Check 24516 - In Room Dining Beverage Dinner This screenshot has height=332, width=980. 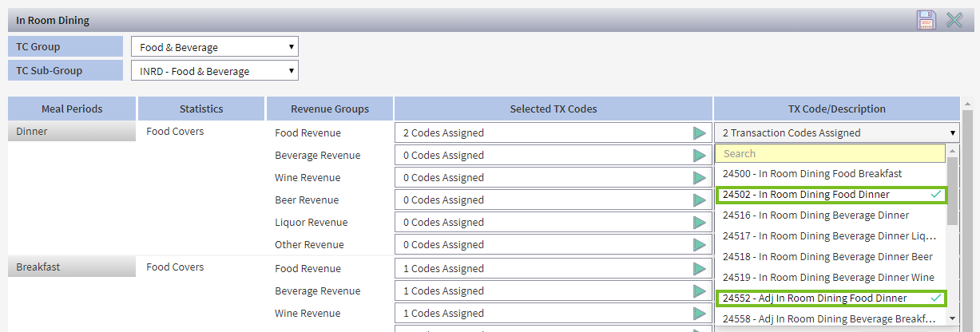pyautogui.click(x=831, y=215)
